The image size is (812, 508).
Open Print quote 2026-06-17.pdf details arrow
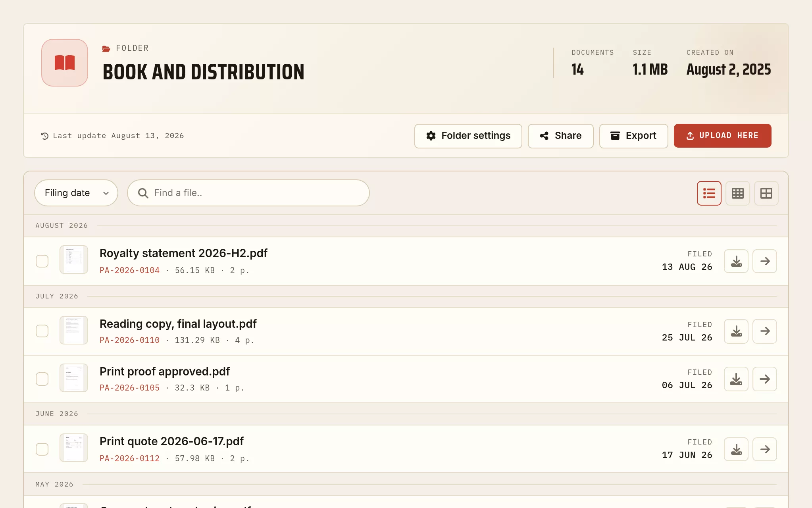(x=765, y=449)
